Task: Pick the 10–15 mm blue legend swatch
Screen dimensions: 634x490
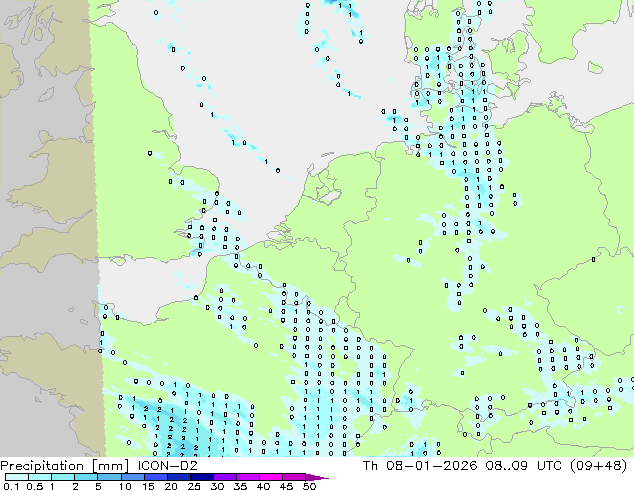Action: (133, 477)
